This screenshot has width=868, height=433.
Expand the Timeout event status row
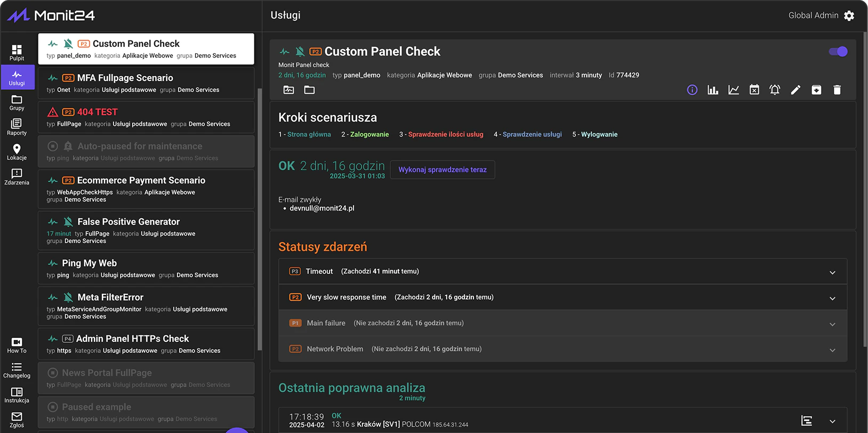point(832,272)
